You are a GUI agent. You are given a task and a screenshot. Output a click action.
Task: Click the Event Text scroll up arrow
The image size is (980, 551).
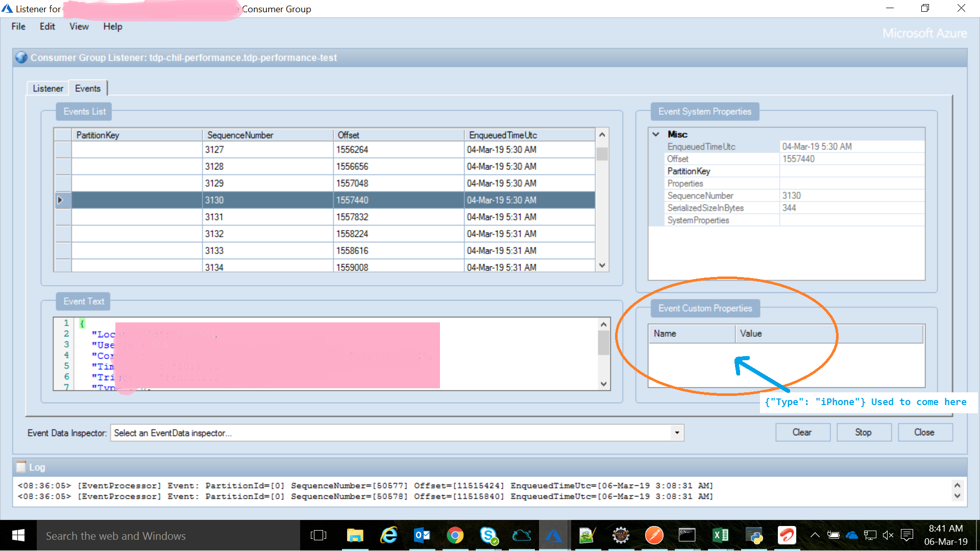tap(604, 324)
